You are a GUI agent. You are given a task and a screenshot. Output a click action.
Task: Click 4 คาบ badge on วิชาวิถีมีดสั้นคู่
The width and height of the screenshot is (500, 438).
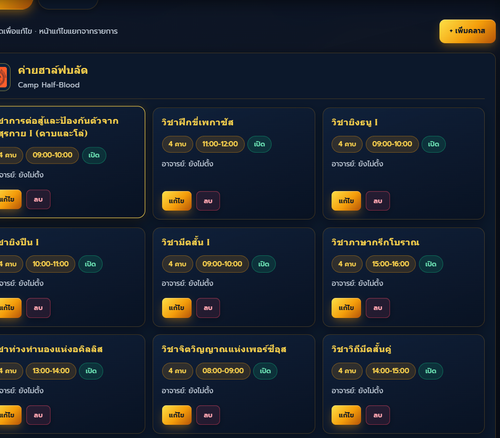(x=347, y=371)
